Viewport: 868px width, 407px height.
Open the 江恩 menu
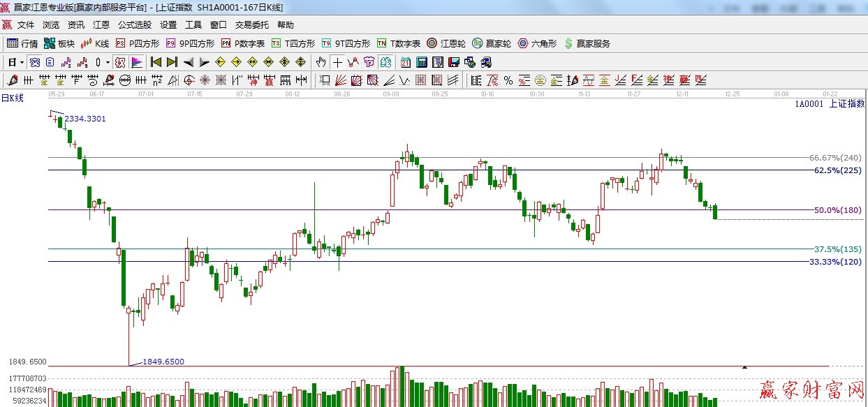click(x=101, y=25)
